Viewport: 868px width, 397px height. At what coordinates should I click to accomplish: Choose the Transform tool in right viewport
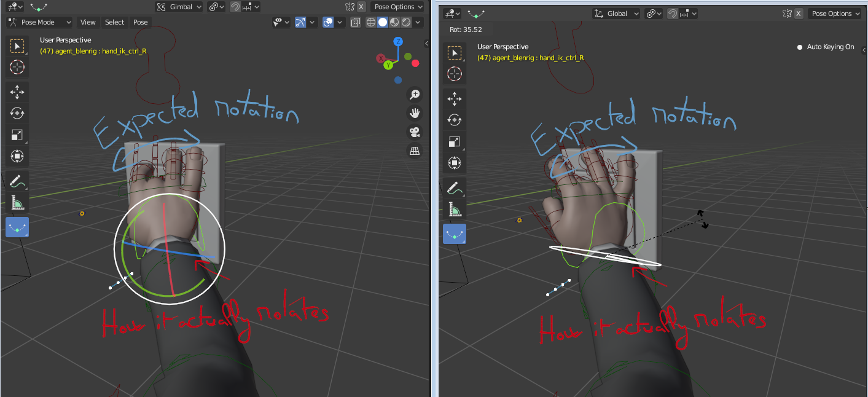455,162
